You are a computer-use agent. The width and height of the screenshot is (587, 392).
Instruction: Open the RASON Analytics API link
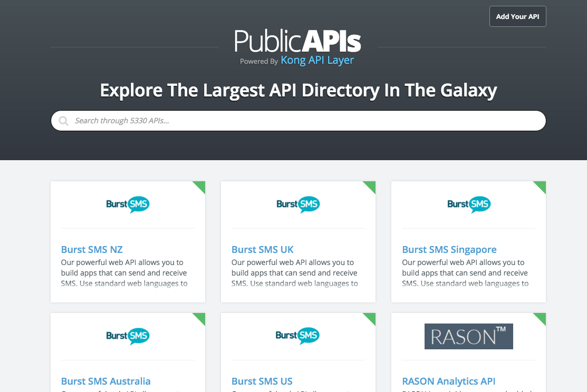point(448,381)
